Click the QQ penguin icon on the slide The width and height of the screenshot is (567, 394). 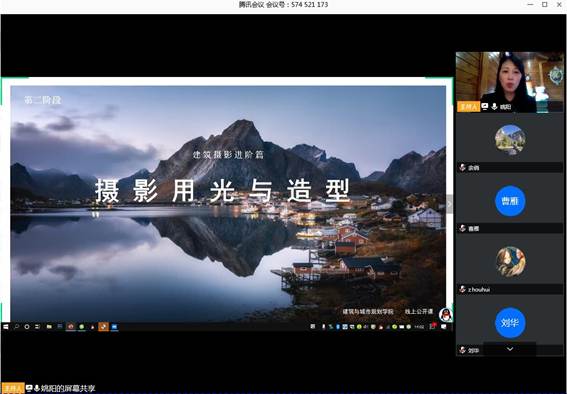tap(446, 314)
